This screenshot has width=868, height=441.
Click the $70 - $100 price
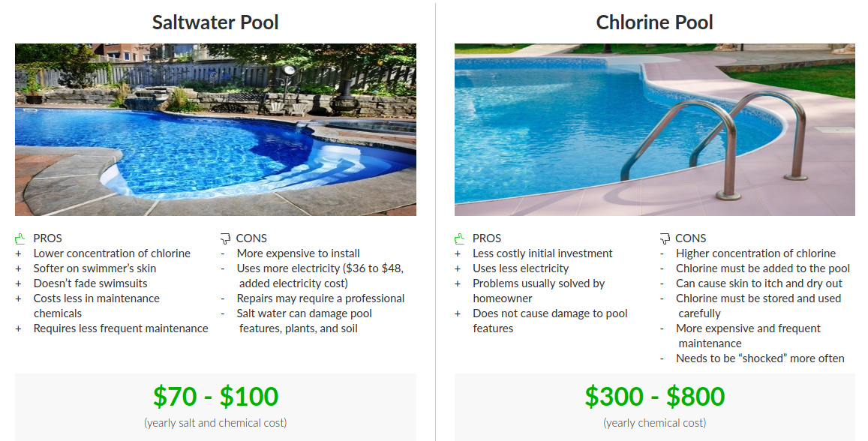(x=215, y=396)
